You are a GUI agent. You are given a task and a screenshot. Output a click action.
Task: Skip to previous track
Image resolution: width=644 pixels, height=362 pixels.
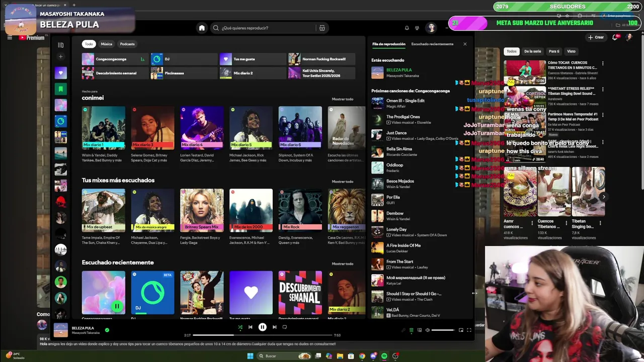click(250, 327)
